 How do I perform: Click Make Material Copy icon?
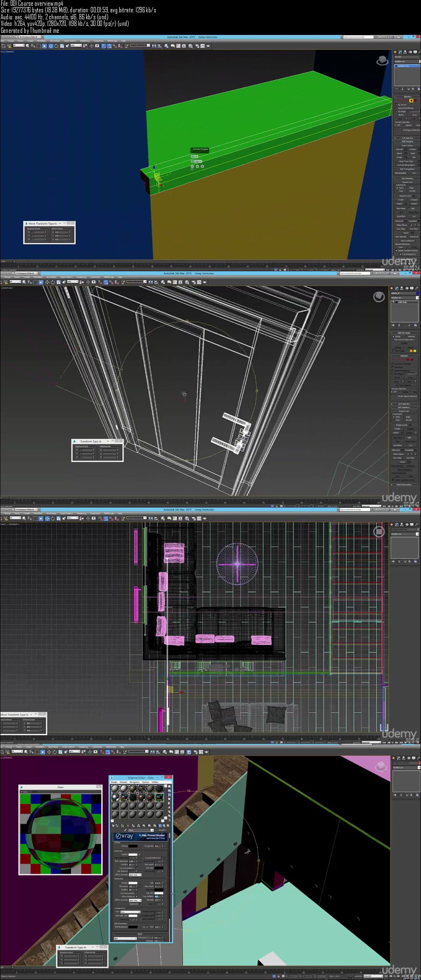point(133,826)
